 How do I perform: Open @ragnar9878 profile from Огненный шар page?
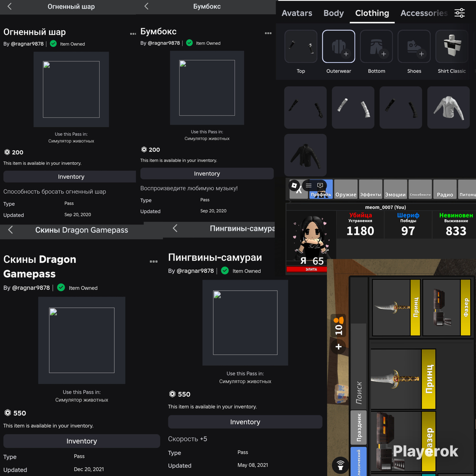pos(27,44)
